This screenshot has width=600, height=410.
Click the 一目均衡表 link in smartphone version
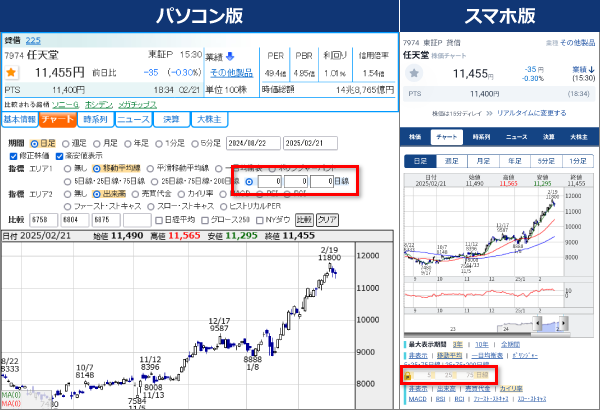coord(487,356)
